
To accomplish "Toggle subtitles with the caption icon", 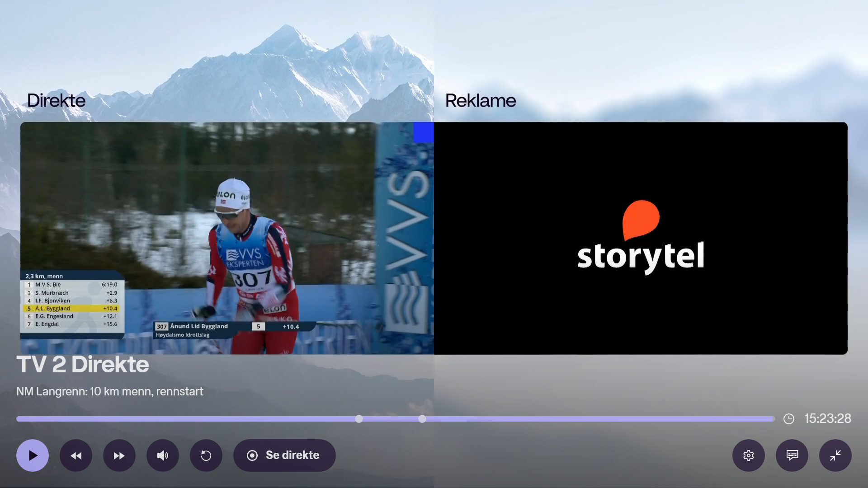I will (x=792, y=455).
